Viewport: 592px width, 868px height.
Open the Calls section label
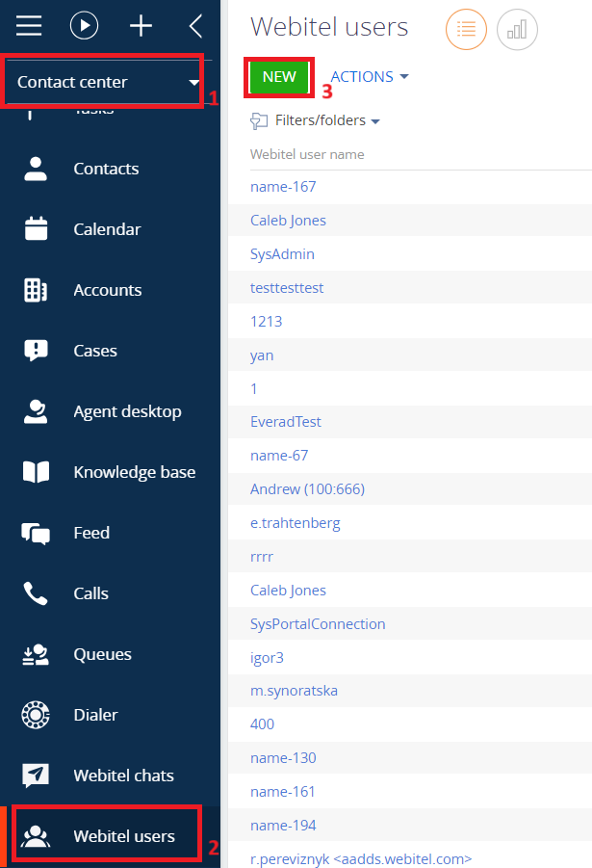[90, 593]
